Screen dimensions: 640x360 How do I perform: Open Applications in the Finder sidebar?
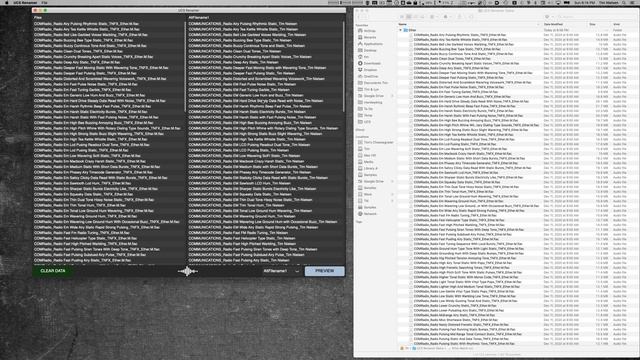pyautogui.click(x=373, y=44)
